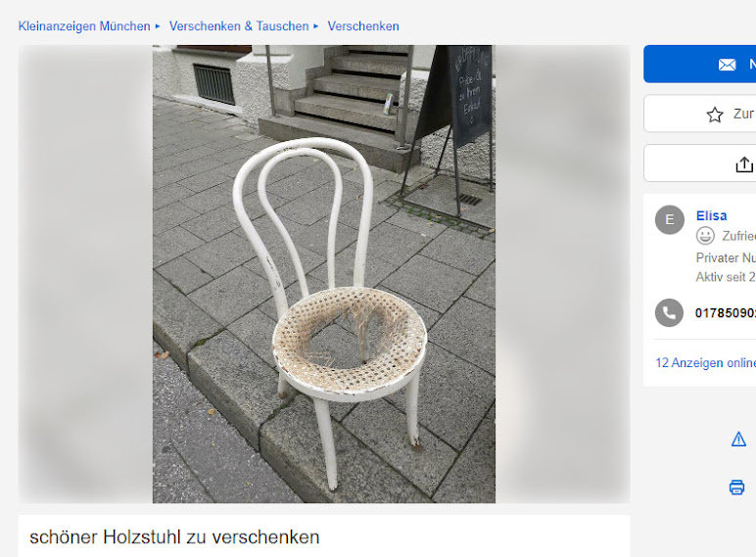Click the share upload icon
Image resolution: width=756 pixels, height=557 pixels.
[744, 164]
